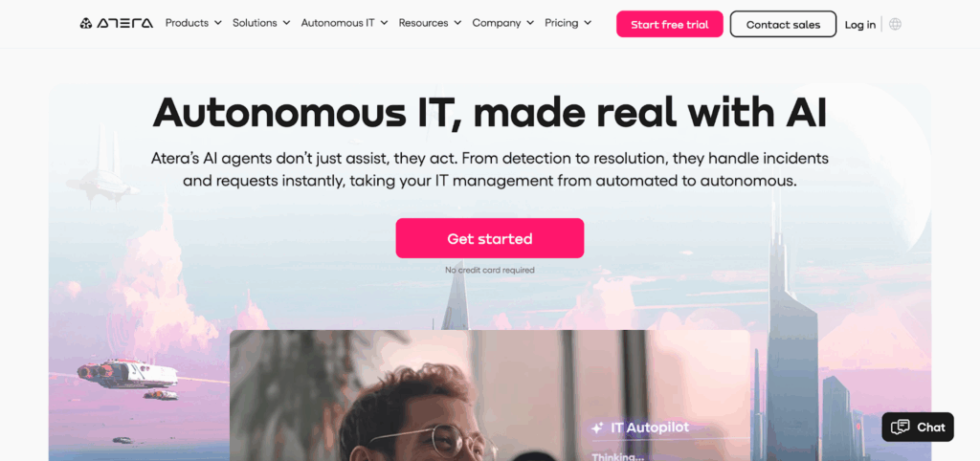Open the Chat widget
Viewport: 980px width, 461px height.
click(918, 428)
